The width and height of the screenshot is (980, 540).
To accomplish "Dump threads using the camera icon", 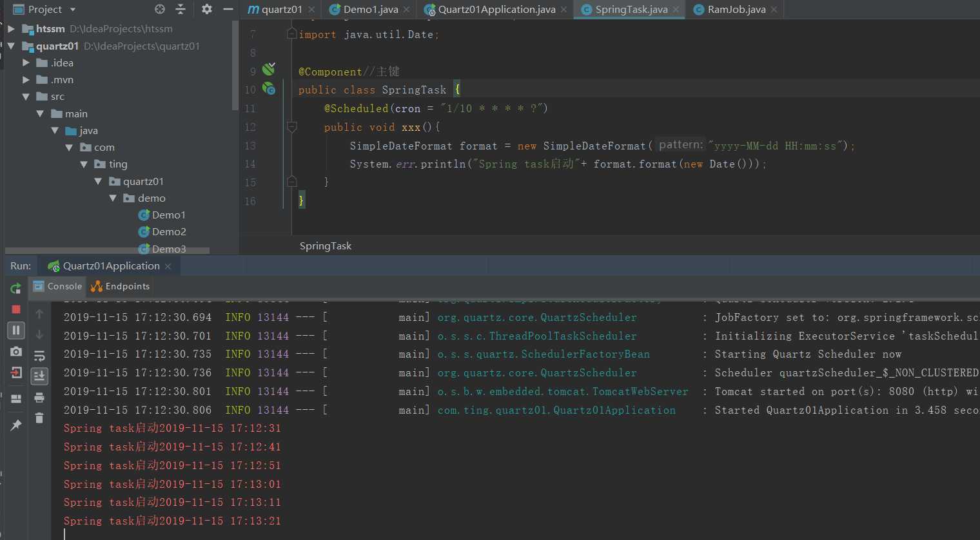I will pyautogui.click(x=16, y=351).
